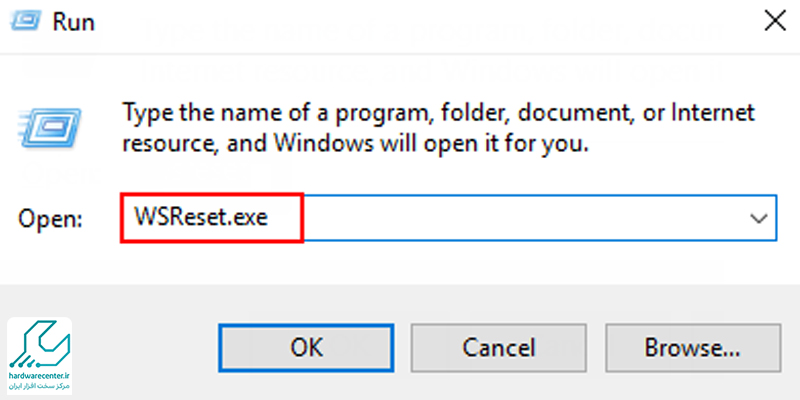
Task: Click the Open: label
Action: [49, 218]
